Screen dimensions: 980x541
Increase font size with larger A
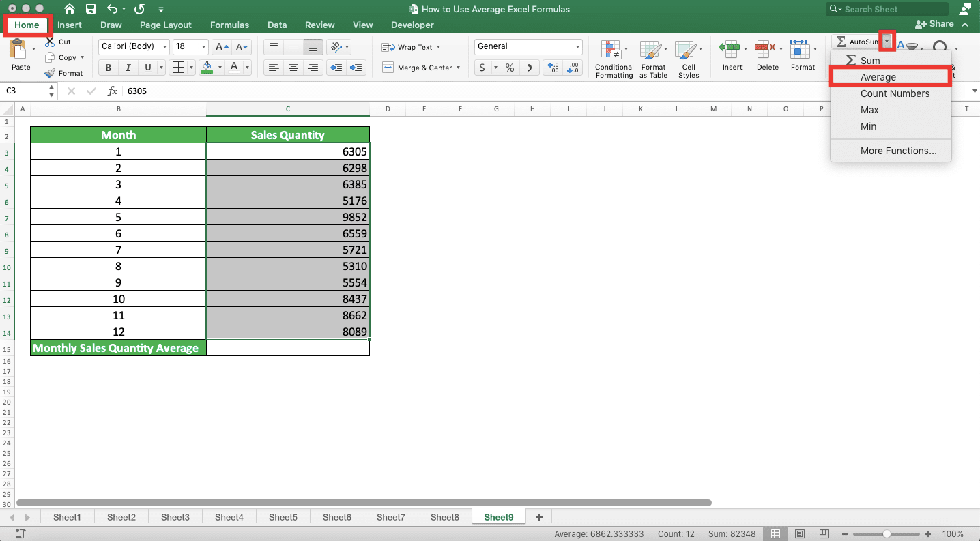(222, 47)
